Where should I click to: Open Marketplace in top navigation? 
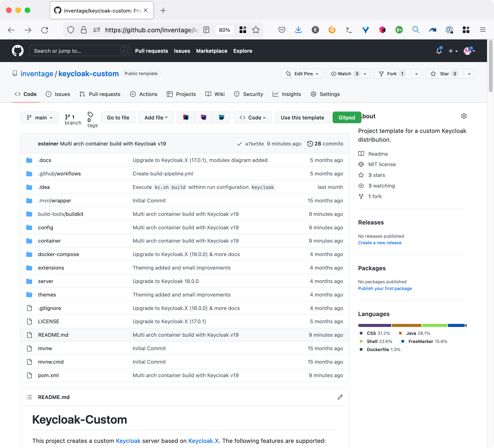(212, 51)
